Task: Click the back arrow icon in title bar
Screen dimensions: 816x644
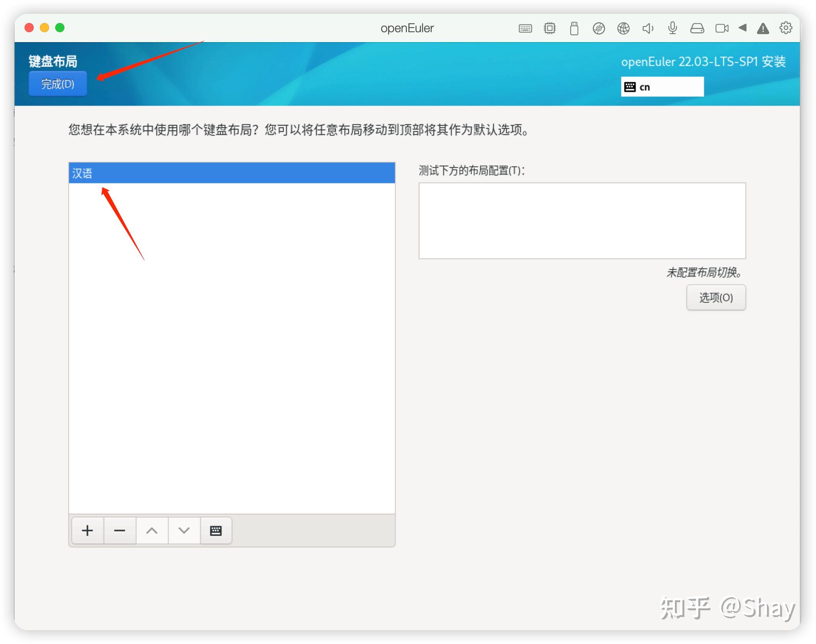Action: tap(743, 28)
